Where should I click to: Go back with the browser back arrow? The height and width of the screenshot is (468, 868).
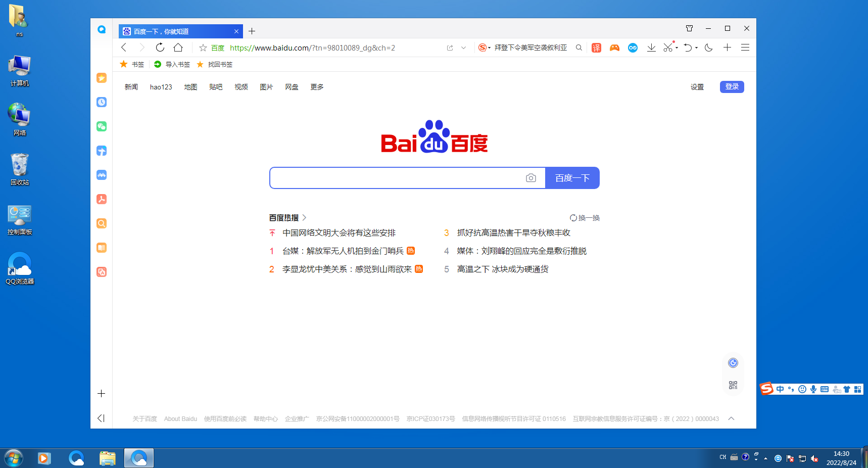[124, 48]
